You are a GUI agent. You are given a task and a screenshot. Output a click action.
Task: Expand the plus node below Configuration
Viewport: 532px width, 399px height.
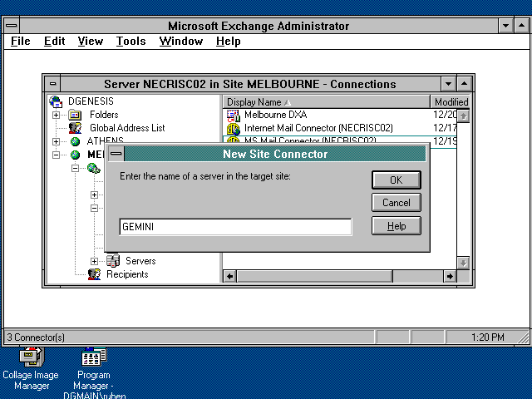click(94, 195)
